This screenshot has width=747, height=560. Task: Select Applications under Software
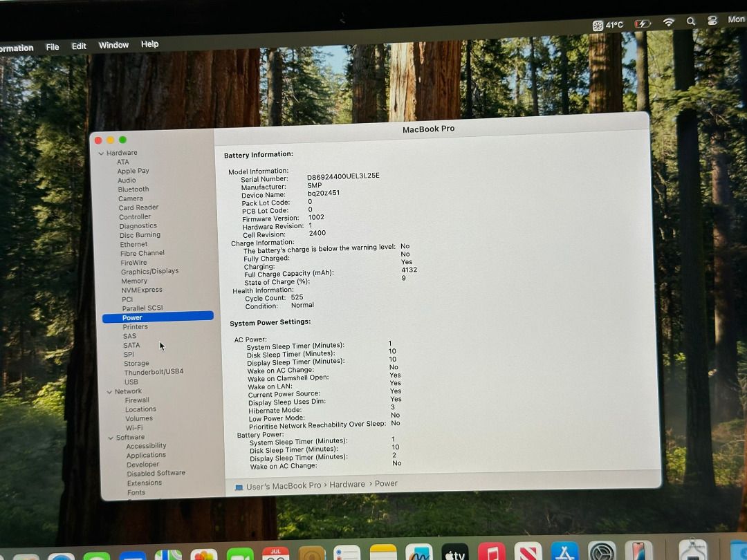146,455
